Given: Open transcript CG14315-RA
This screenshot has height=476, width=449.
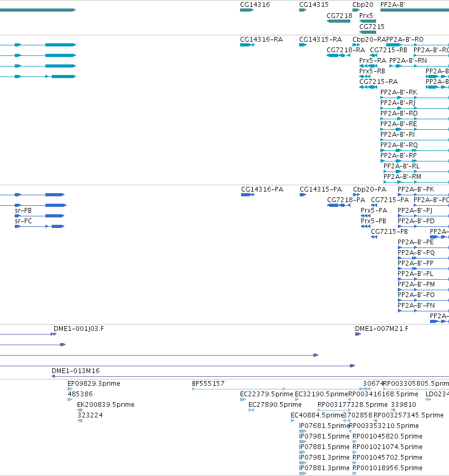Looking at the screenshot, I should tap(320, 40).
